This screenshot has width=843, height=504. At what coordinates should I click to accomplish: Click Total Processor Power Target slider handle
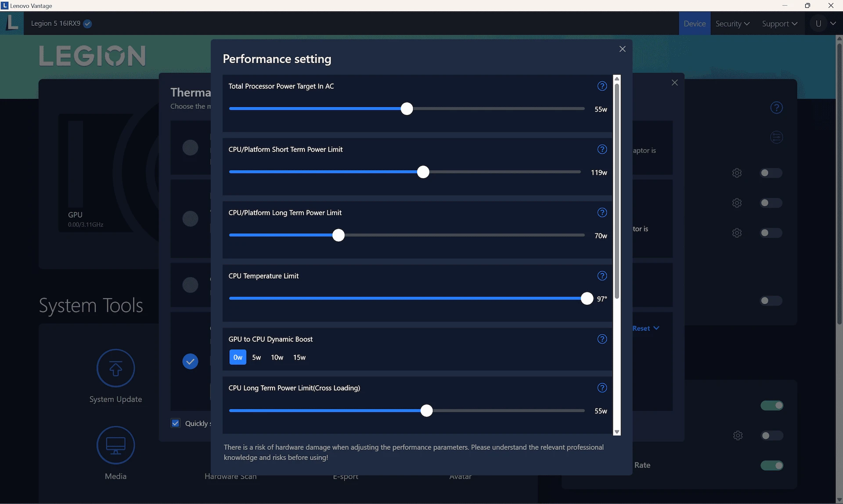coord(407,109)
